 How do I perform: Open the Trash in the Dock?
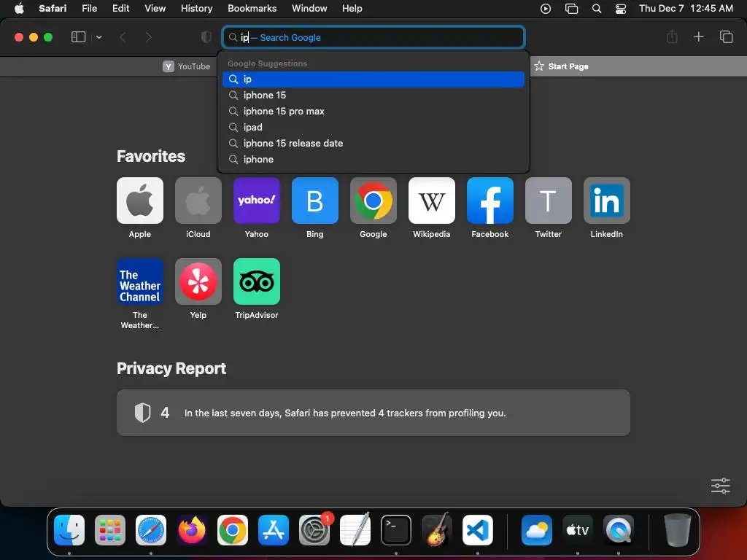678,530
